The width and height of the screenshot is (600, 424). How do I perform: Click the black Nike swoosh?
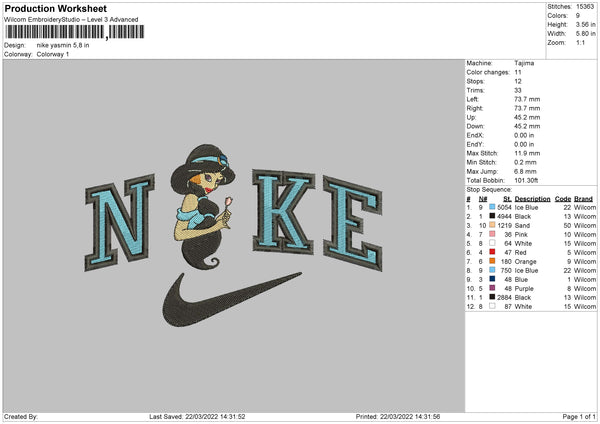(x=231, y=299)
